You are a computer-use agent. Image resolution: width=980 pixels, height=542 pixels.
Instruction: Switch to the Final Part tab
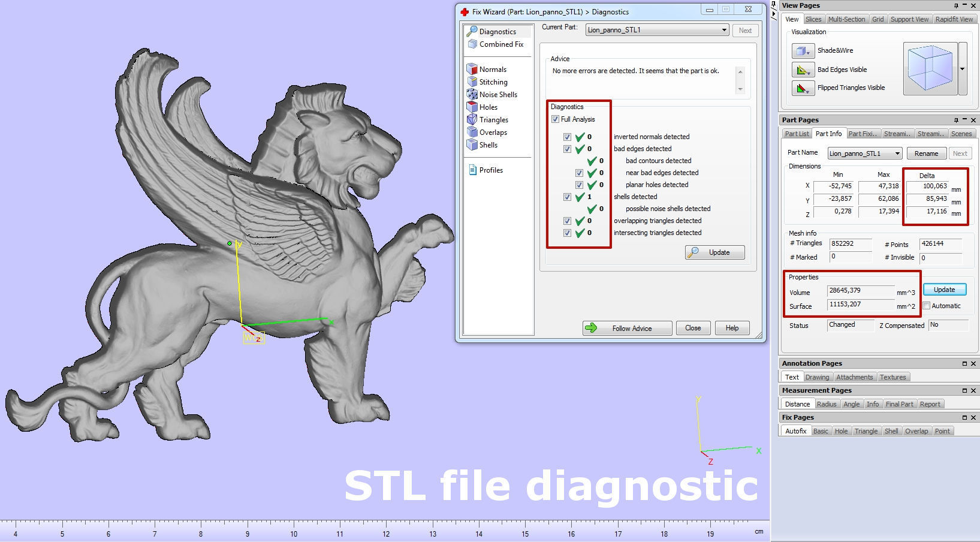tap(900, 404)
